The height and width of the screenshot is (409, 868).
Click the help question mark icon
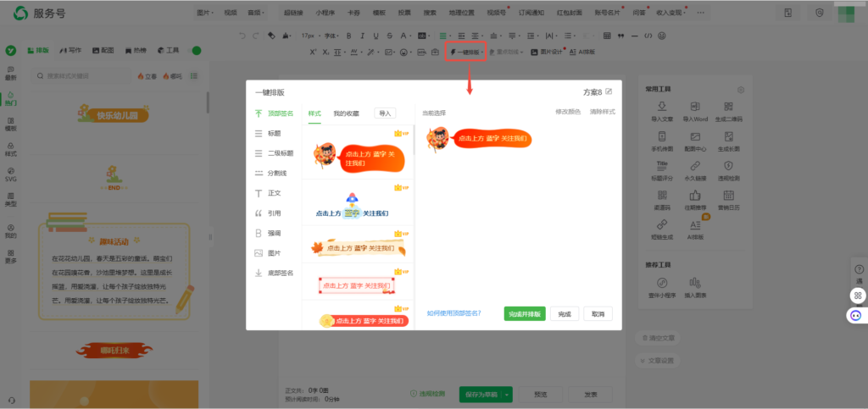click(x=860, y=270)
